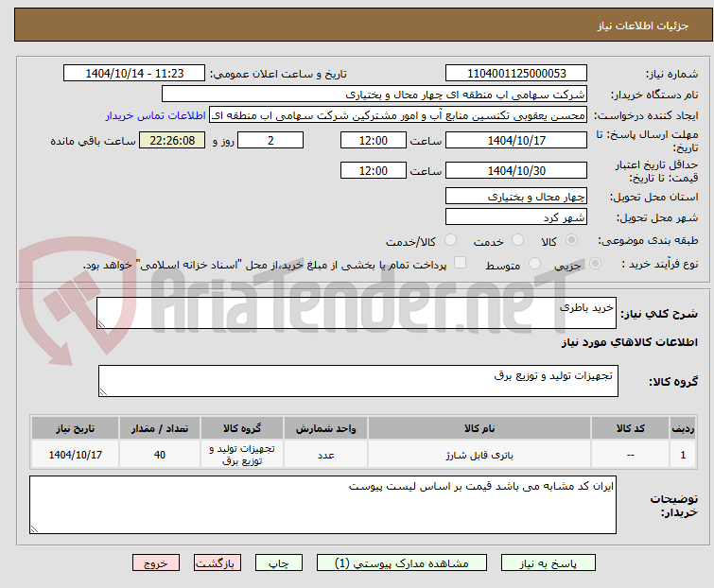
Task: Click the تاریخ نیاز column header
Action: tap(75, 428)
